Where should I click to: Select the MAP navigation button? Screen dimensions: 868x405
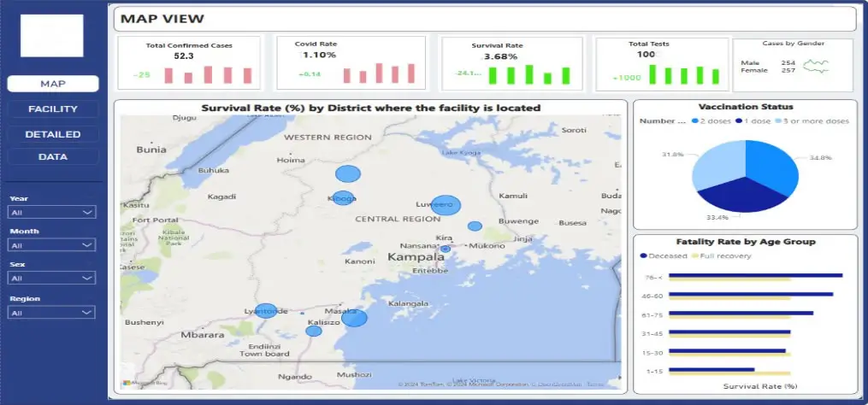53,84
